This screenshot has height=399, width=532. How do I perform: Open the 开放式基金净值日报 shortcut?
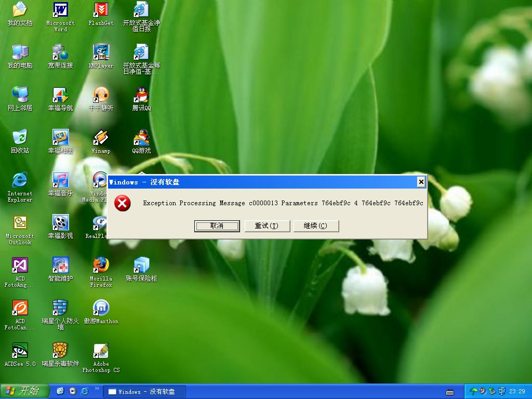[x=141, y=16]
